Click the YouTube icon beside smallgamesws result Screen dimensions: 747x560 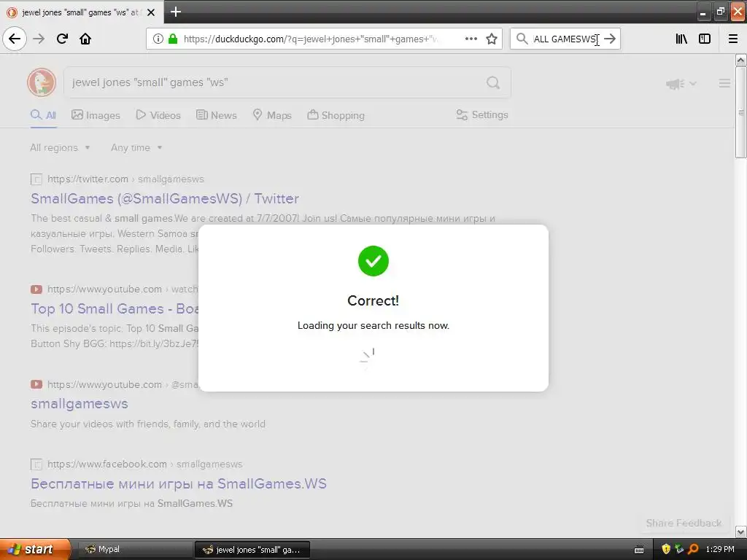coord(36,384)
